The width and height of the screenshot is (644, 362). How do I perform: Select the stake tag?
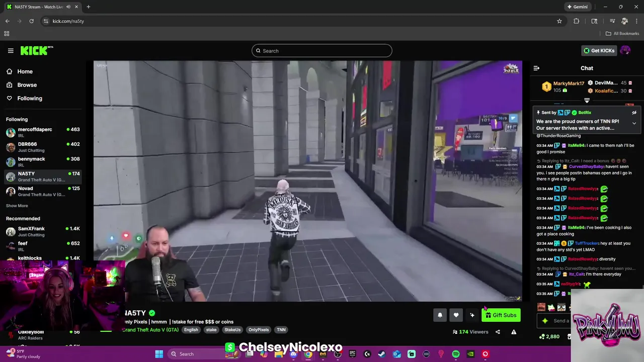[211, 330]
